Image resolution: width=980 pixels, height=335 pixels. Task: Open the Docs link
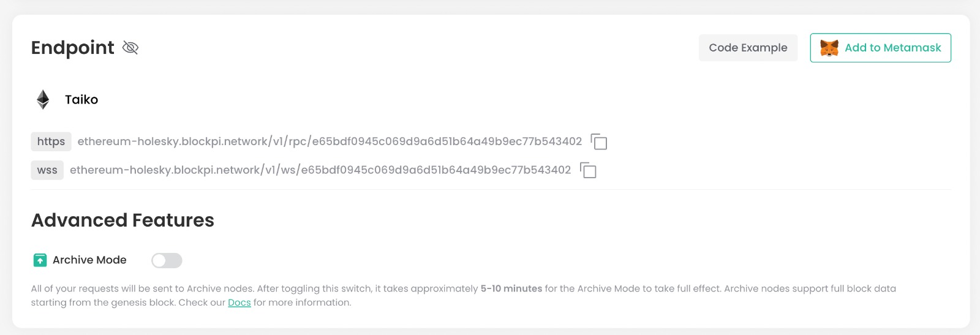pyautogui.click(x=239, y=303)
